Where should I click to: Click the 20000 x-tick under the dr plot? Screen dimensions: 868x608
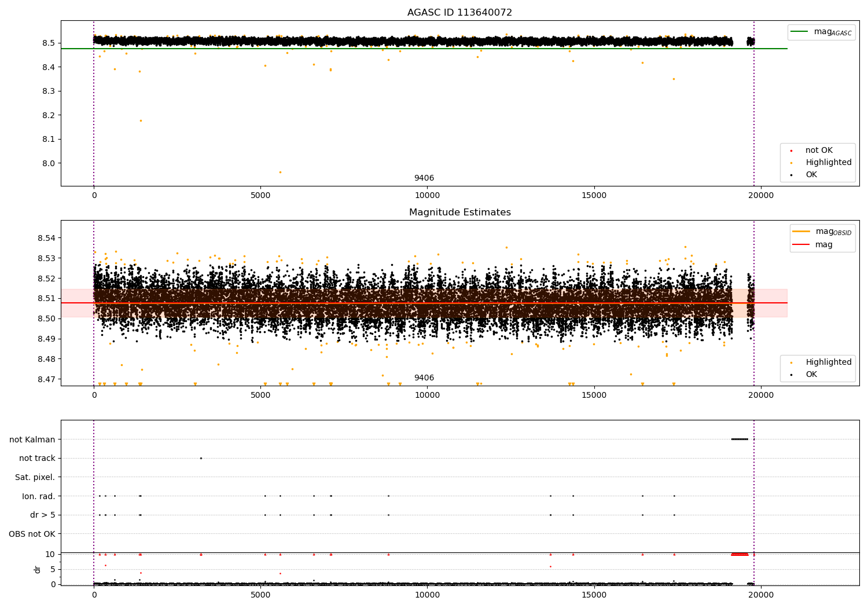[760, 595]
